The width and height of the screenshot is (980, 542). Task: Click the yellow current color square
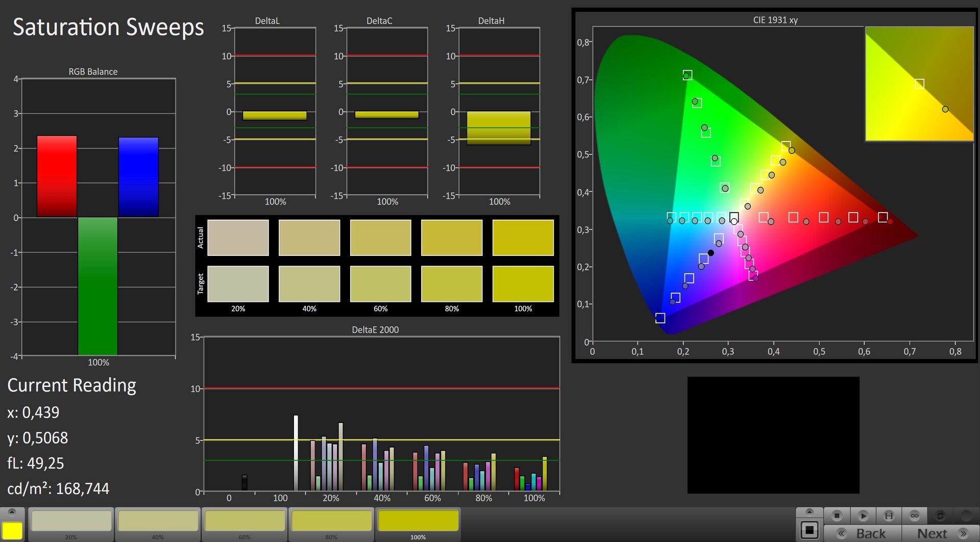[12, 531]
